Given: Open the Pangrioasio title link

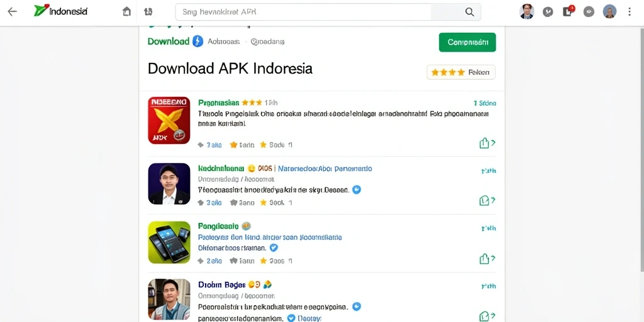Looking at the screenshot, I should point(218,226).
